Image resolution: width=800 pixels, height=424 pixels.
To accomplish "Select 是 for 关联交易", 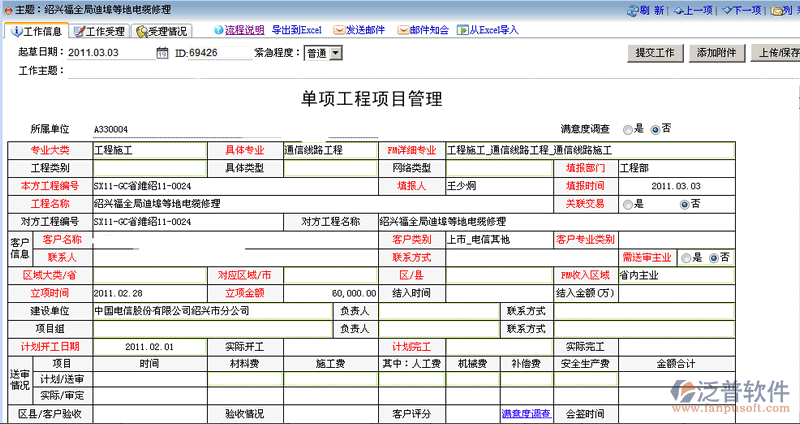I will 627,204.
